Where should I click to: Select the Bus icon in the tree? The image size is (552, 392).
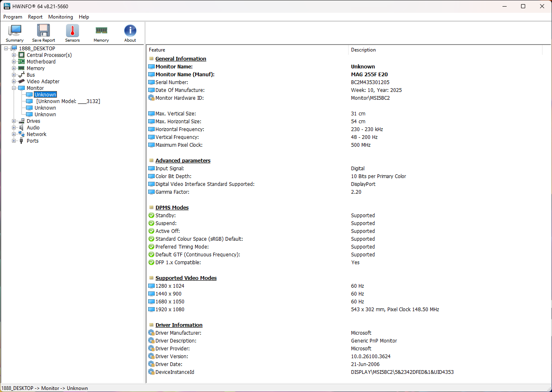point(21,75)
